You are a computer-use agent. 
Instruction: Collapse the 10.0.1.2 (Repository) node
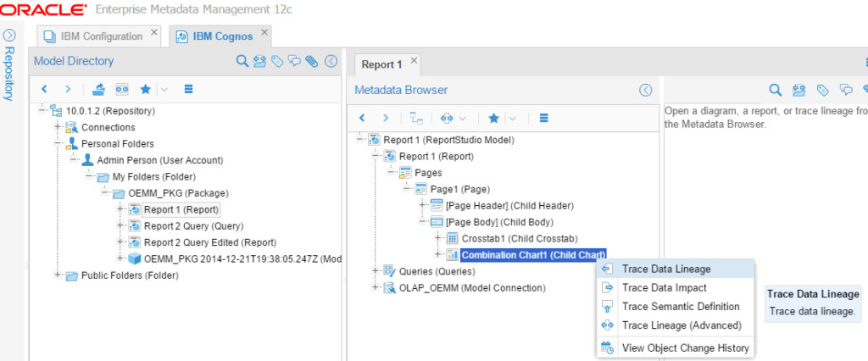point(42,111)
